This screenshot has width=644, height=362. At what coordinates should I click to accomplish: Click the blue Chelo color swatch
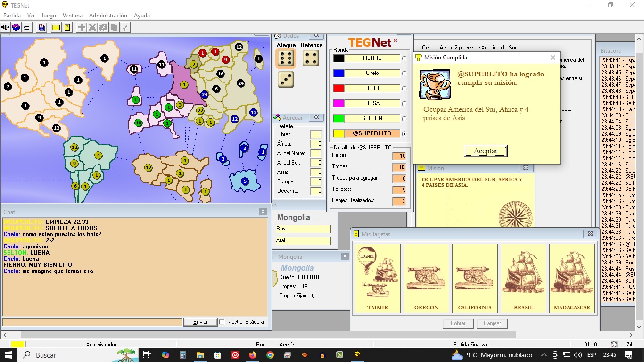(339, 73)
